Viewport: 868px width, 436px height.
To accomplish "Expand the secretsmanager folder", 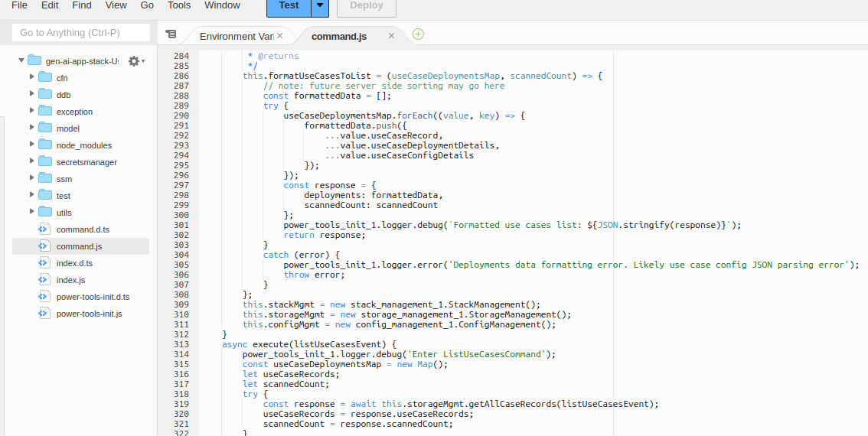I will tap(31, 162).
